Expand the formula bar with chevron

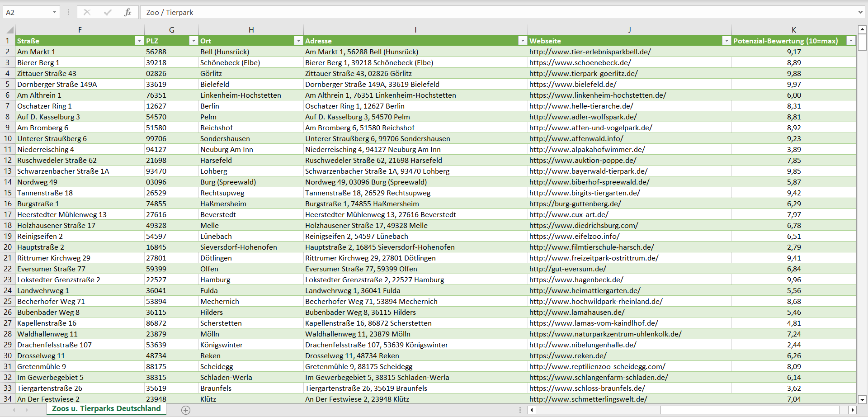tap(860, 12)
